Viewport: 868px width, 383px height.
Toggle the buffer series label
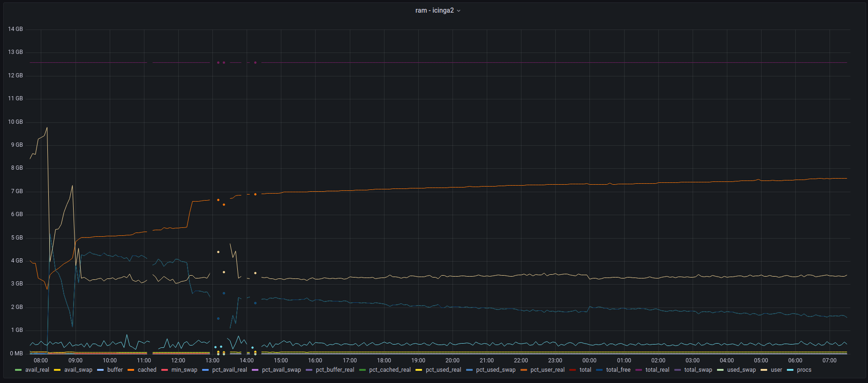point(115,370)
